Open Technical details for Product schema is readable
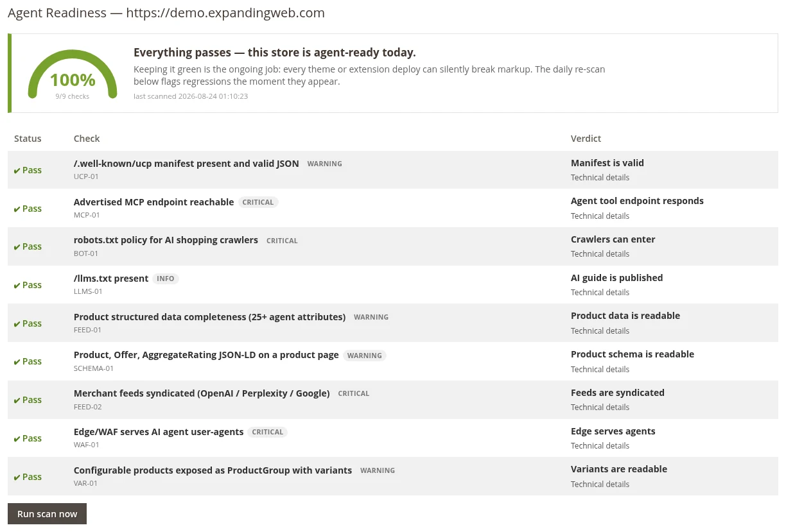The image size is (786, 532). click(600, 370)
